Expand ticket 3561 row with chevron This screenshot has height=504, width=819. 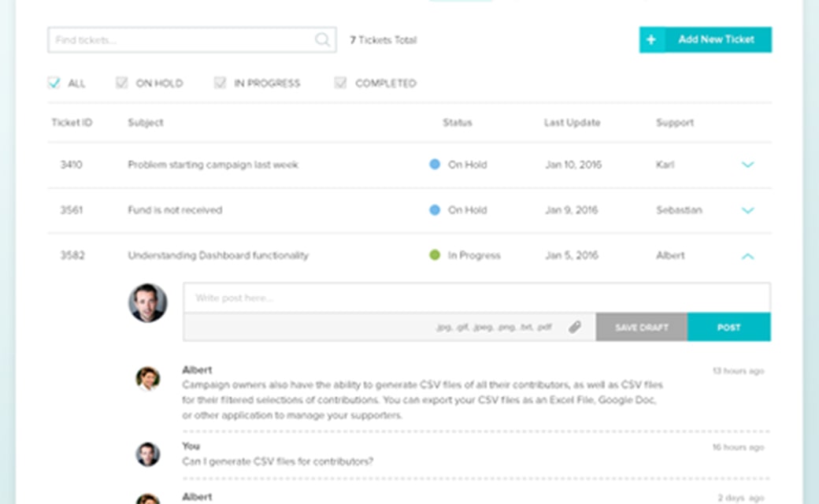(748, 210)
